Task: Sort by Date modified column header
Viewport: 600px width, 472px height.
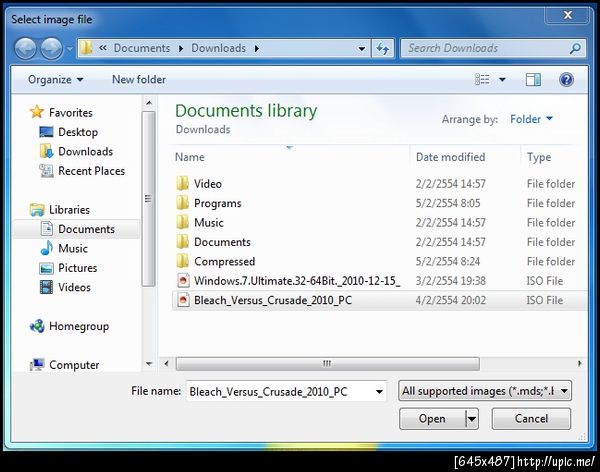Action: pyautogui.click(x=450, y=157)
